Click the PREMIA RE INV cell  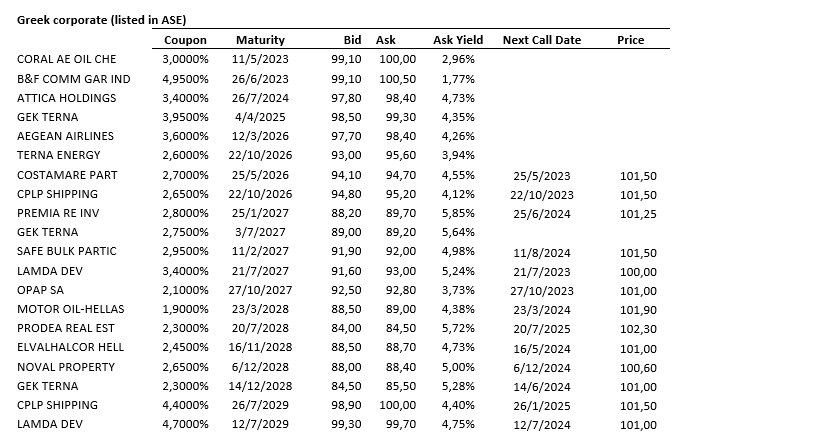60,213
